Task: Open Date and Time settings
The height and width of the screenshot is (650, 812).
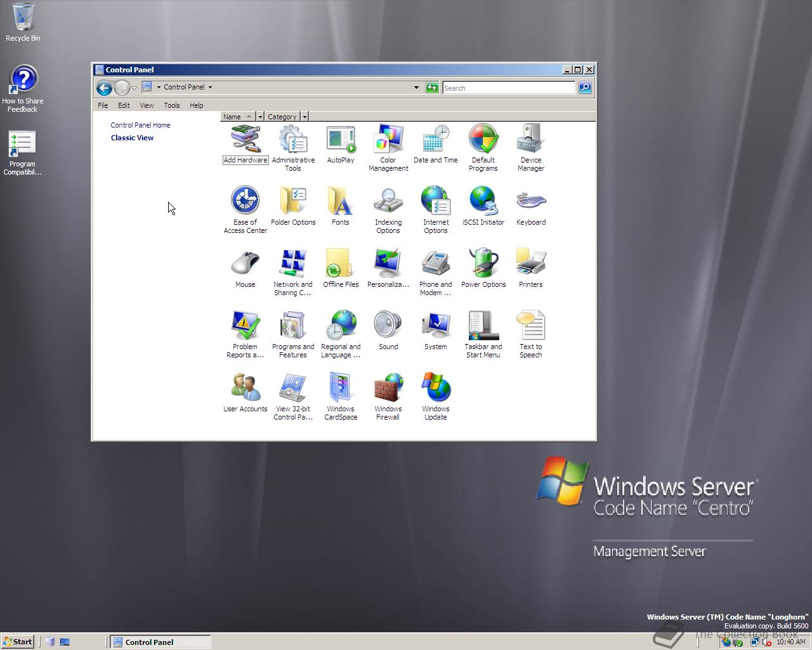Action: click(436, 145)
